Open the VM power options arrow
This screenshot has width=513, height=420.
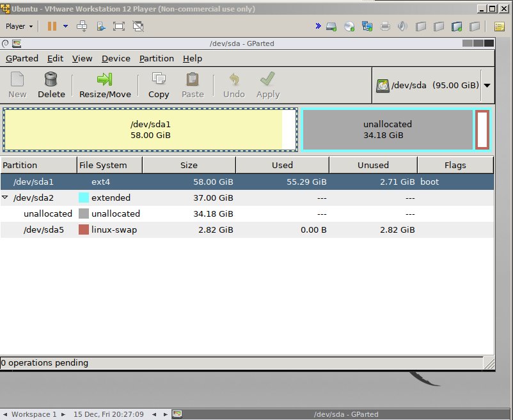tap(65, 26)
